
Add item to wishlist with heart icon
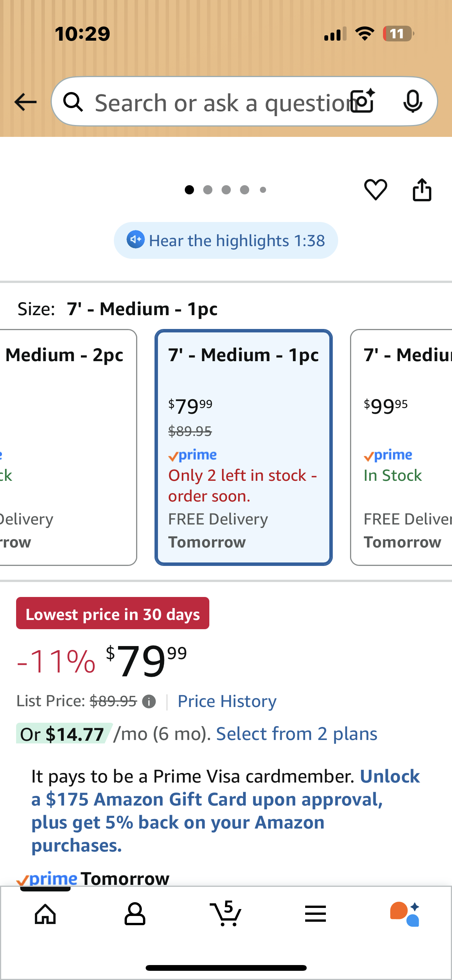coord(375,189)
